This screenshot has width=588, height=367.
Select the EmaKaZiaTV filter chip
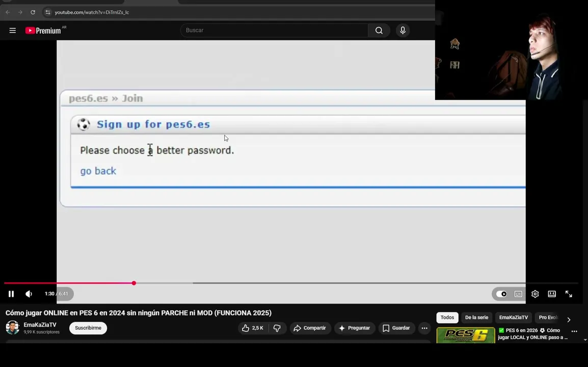pos(514,318)
